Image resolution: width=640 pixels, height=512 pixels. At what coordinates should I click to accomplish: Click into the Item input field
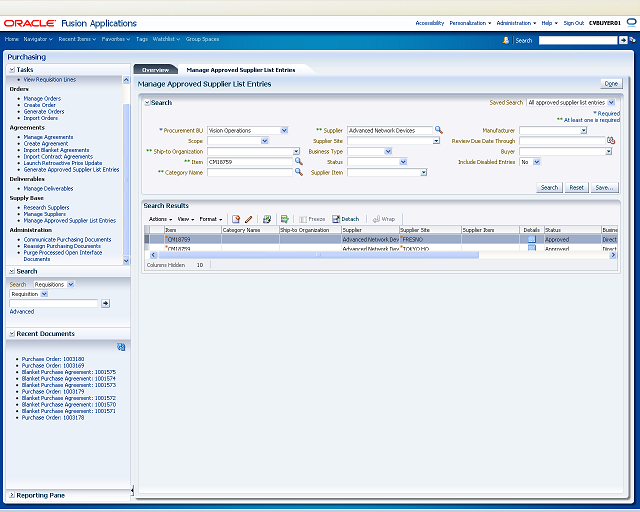(250, 162)
